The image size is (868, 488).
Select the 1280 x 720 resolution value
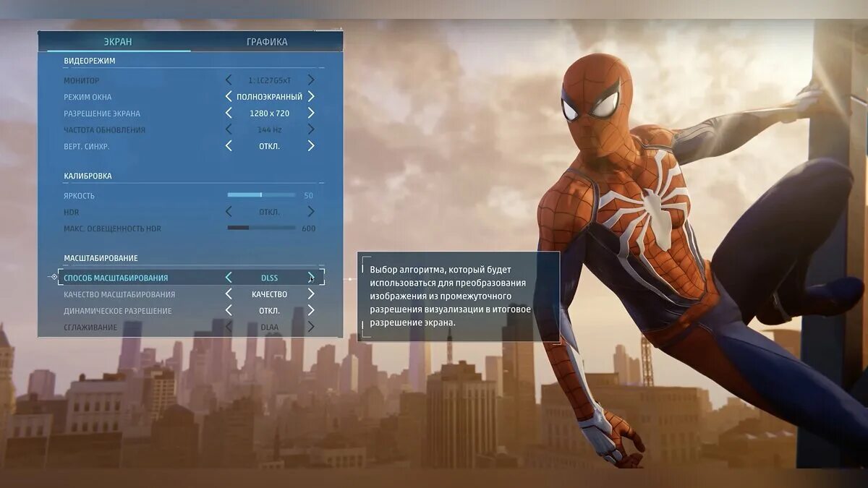[x=269, y=114]
